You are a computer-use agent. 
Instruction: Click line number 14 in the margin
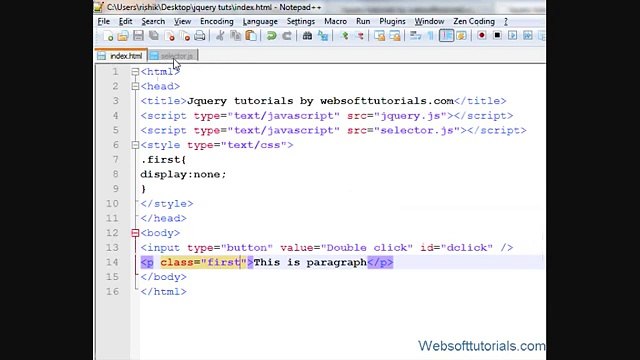tap(112, 262)
